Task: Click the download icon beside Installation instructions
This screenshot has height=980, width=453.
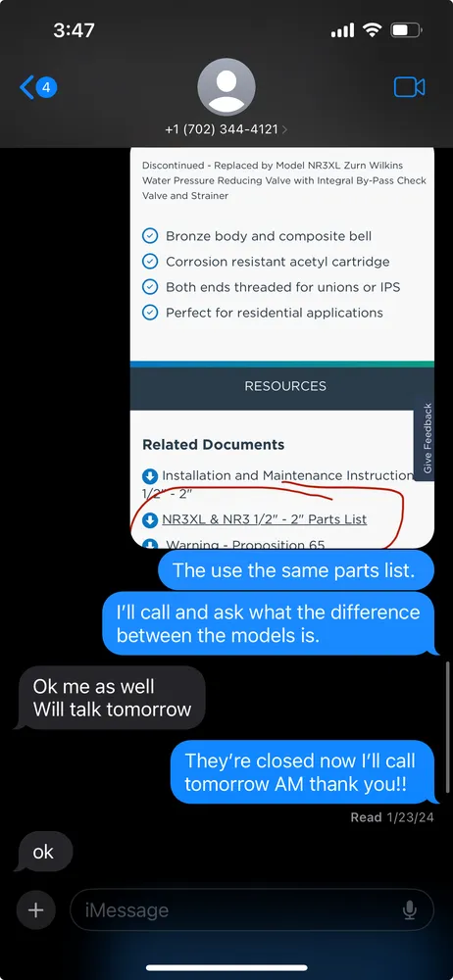Action: click(150, 476)
